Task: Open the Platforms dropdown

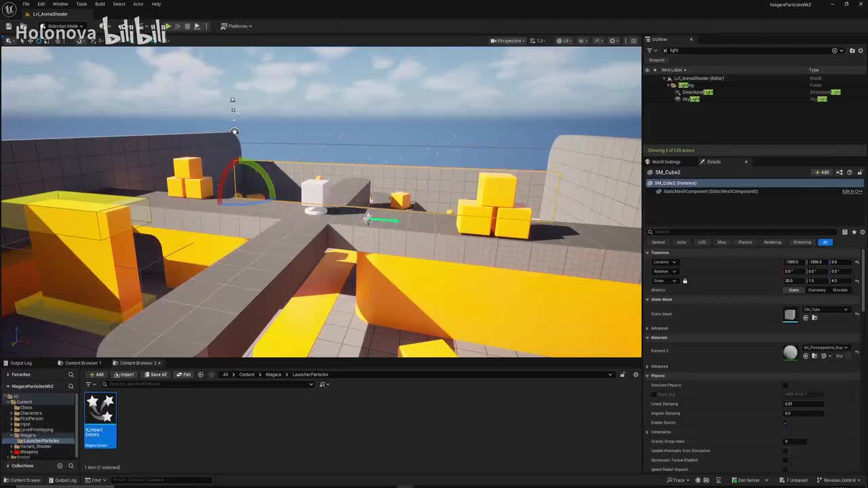Action: (237, 26)
